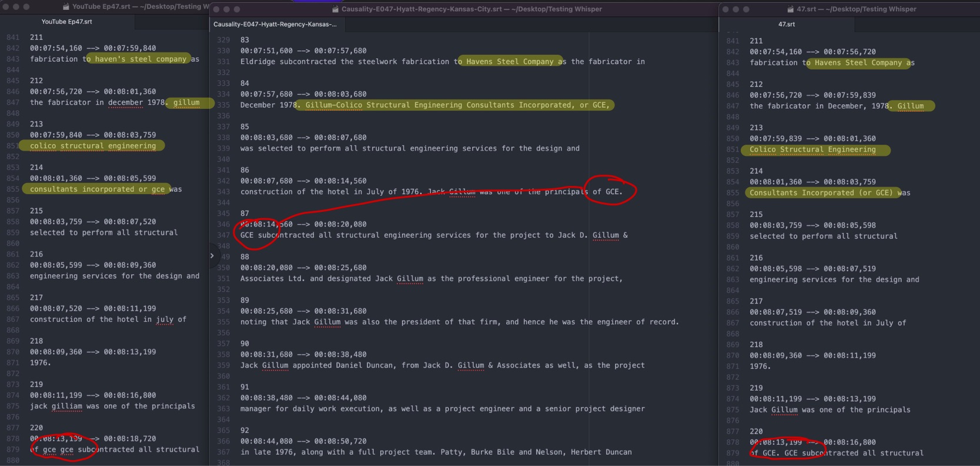Click 'of gce gce subcontracted all structural' in the left window
This screenshot has width=980, height=466.
115,450
